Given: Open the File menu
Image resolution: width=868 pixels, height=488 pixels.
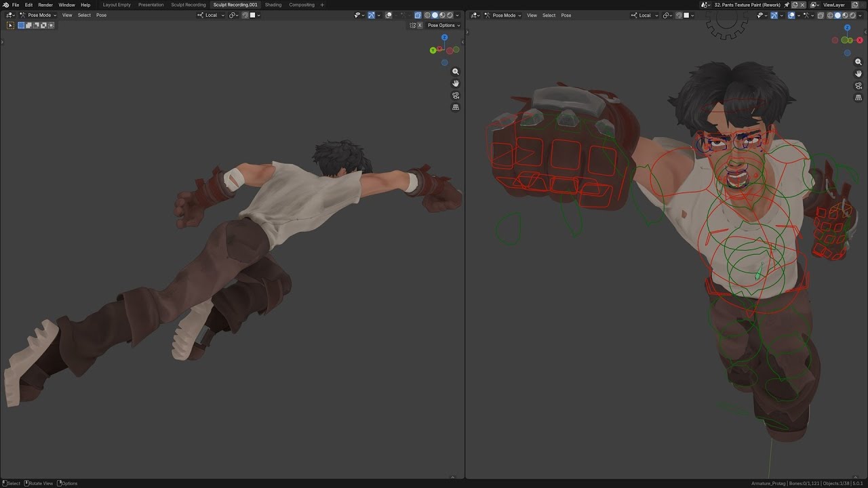Looking at the screenshot, I should point(15,5).
